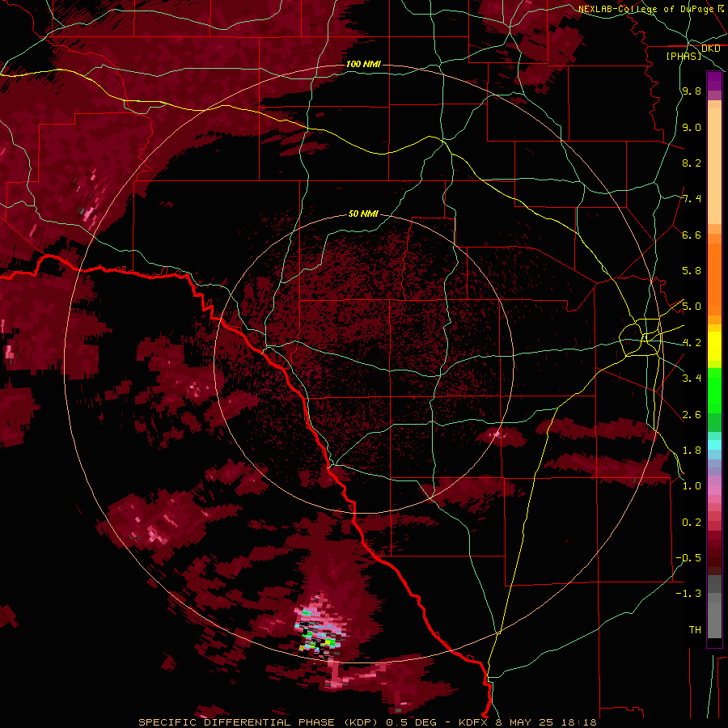The image size is (728, 728).
Task: Click the "2.6" color scale value
Action: [692, 414]
